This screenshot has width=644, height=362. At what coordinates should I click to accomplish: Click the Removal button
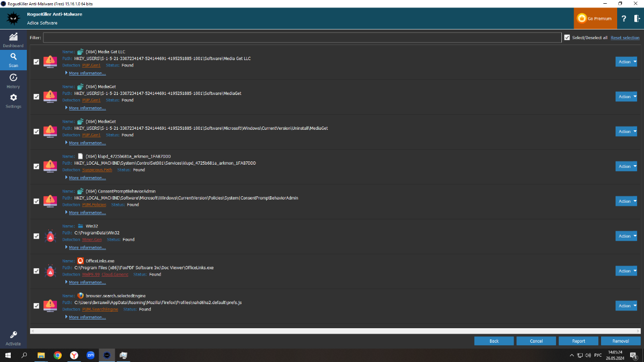(620, 341)
